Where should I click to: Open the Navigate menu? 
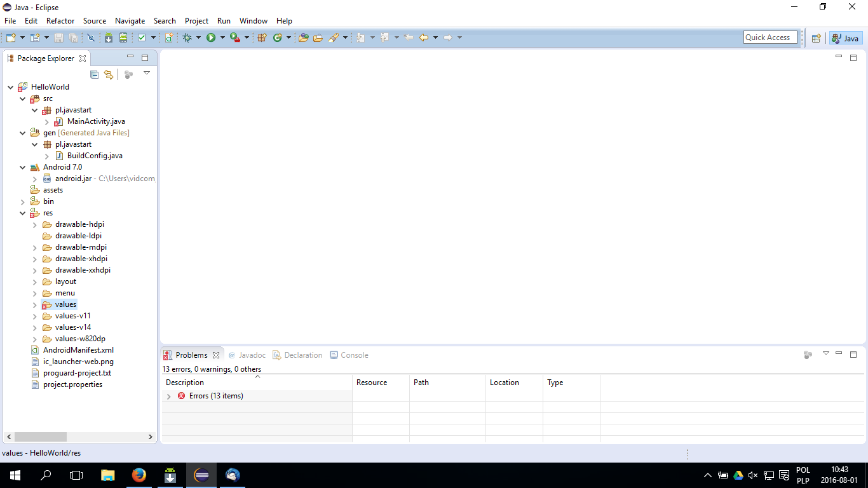click(x=130, y=21)
